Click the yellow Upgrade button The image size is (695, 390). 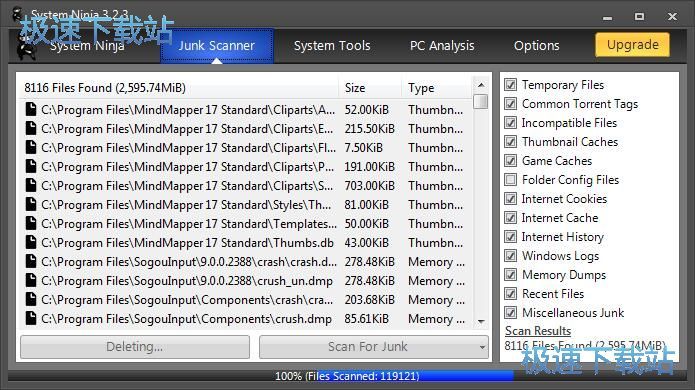pyautogui.click(x=633, y=45)
